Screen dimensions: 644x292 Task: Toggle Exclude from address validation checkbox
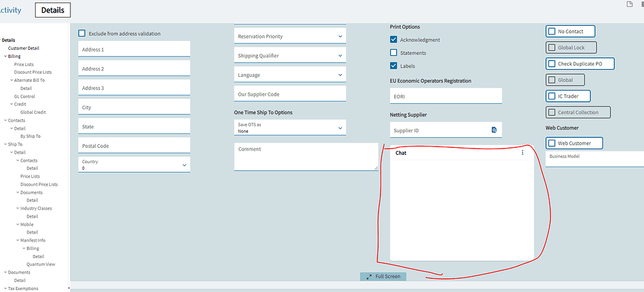tap(82, 33)
